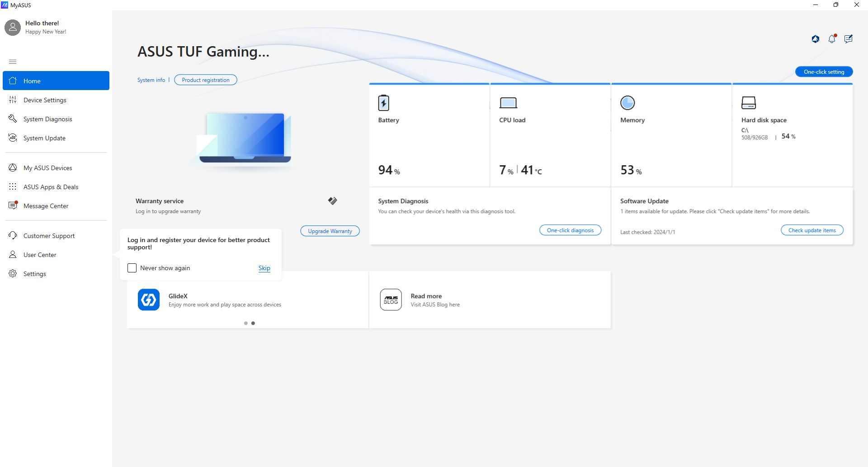Select ASUS Apps & Deals menu item

pos(56,186)
